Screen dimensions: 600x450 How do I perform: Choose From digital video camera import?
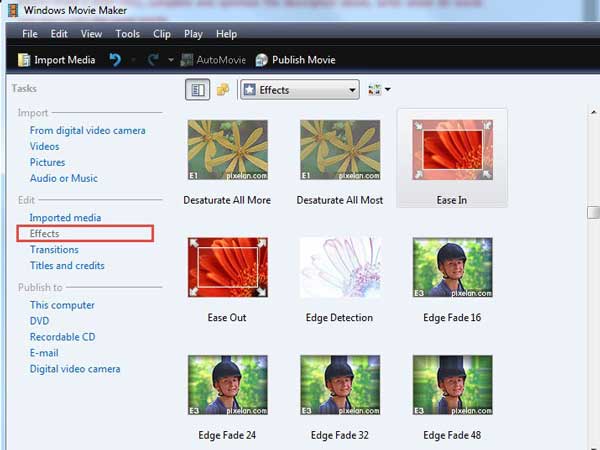pos(87,131)
